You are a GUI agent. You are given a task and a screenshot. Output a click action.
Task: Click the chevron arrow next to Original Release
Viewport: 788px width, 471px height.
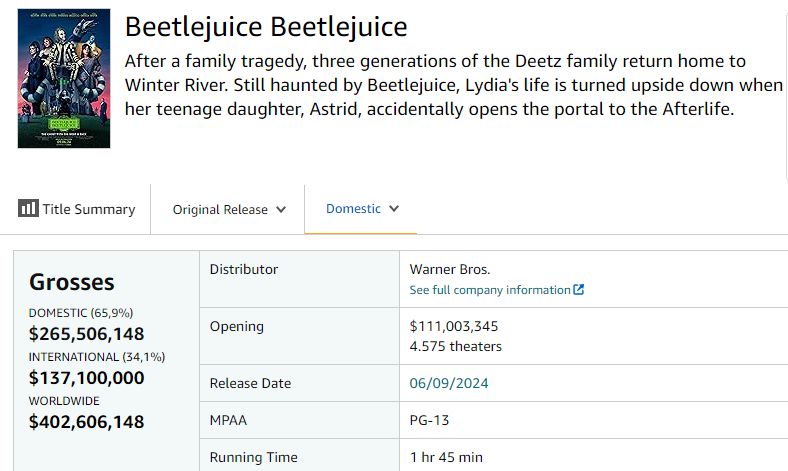coord(281,210)
